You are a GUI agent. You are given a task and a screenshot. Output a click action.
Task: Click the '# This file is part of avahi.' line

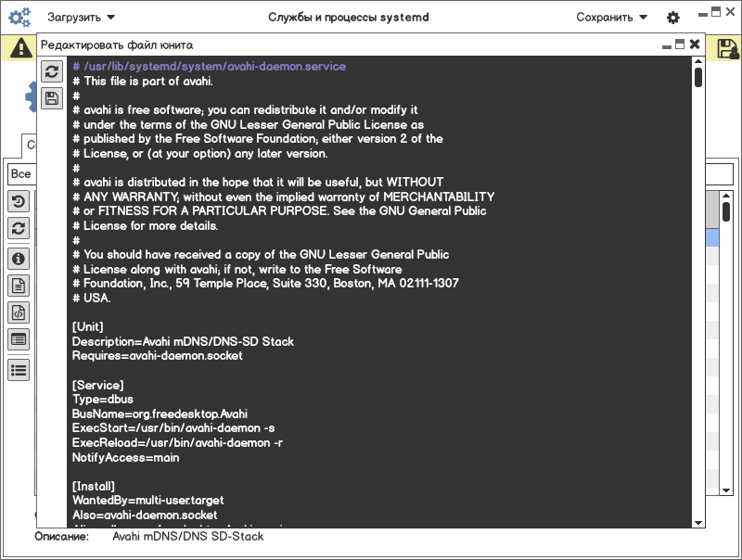tap(143, 81)
